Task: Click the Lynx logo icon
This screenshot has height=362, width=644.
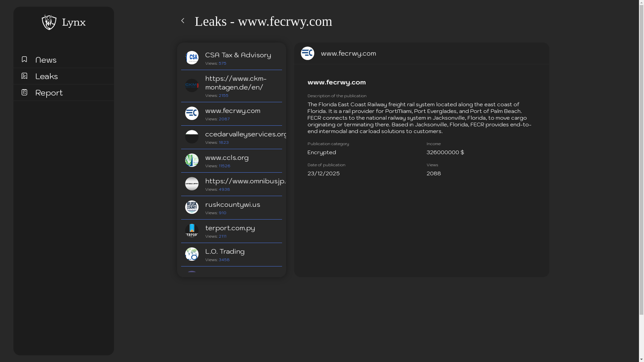Action: tap(49, 22)
